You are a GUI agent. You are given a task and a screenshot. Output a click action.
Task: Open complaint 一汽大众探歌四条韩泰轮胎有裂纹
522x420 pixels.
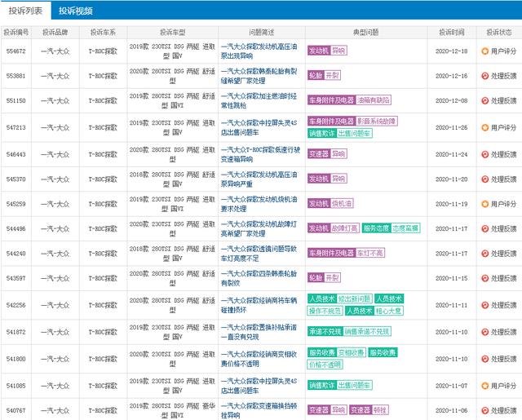coord(259,278)
